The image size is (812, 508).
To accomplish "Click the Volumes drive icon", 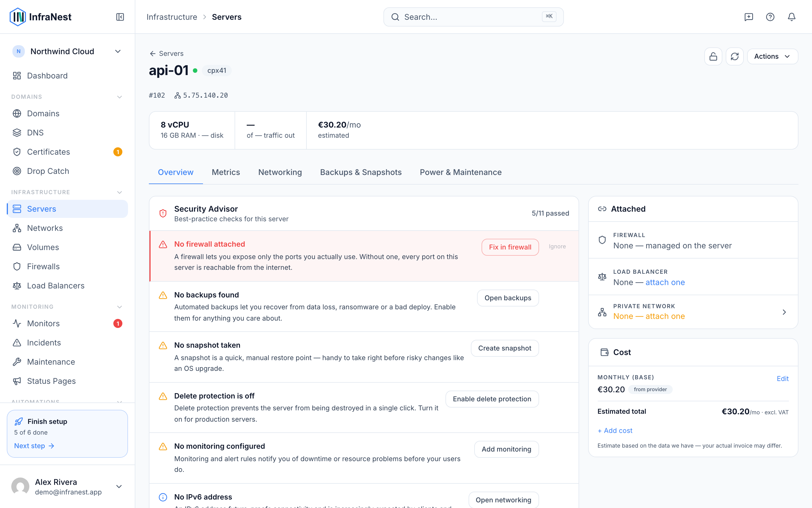I will point(17,247).
